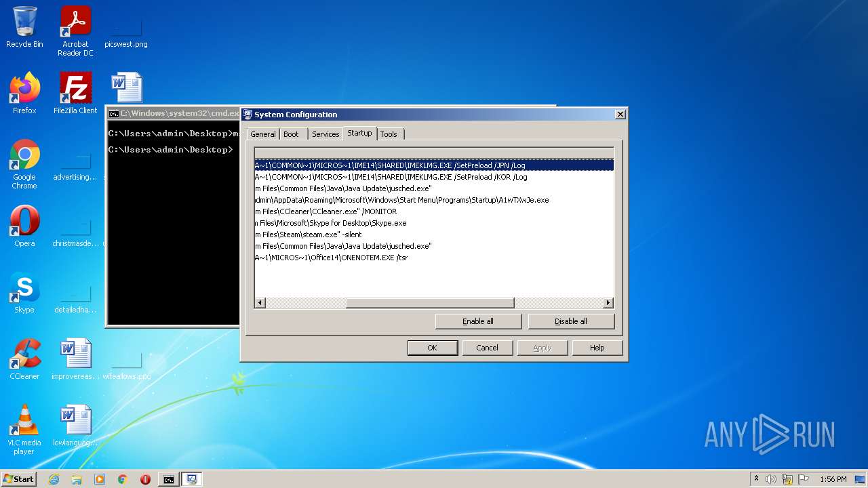The image size is (868, 488).
Task: Open the Start menu
Action: pyautogui.click(x=18, y=479)
